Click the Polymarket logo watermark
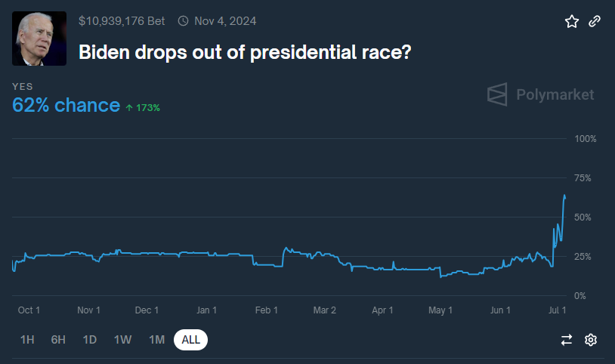This screenshot has height=364, width=615. [540, 94]
